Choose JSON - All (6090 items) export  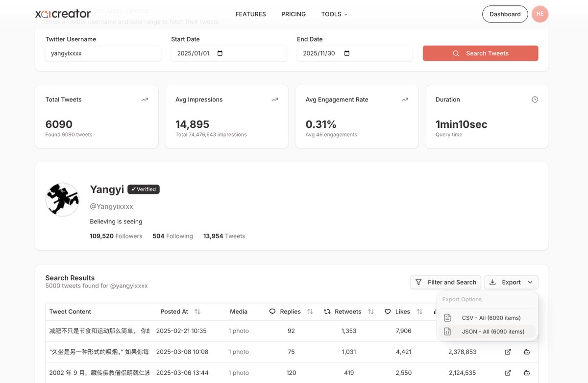point(487,332)
